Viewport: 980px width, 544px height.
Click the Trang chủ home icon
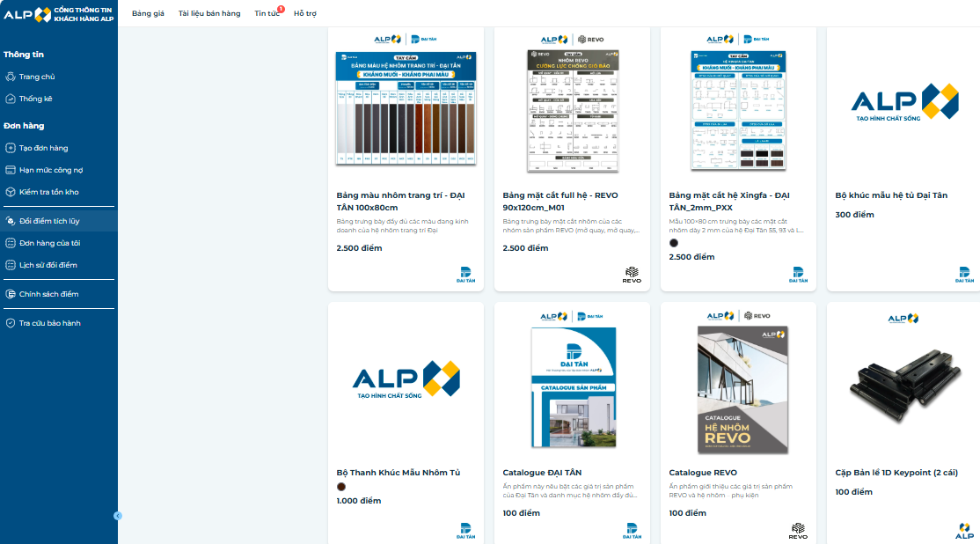(11, 77)
